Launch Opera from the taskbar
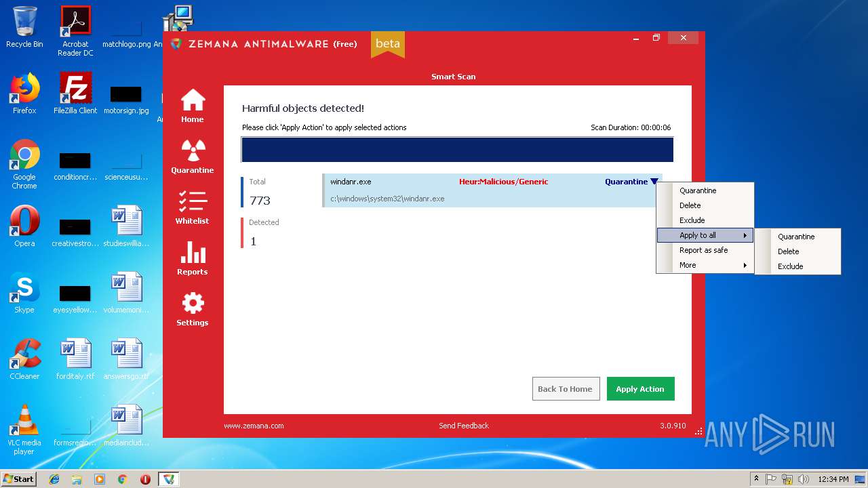This screenshot has height=488, width=868. pyautogui.click(x=145, y=479)
